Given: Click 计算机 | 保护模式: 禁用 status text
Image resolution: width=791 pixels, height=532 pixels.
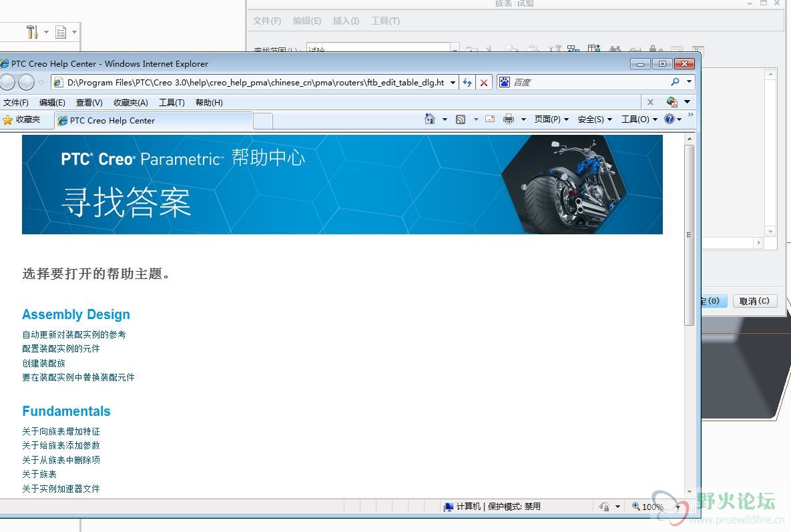Looking at the screenshot, I should click(x=499, y=506).
